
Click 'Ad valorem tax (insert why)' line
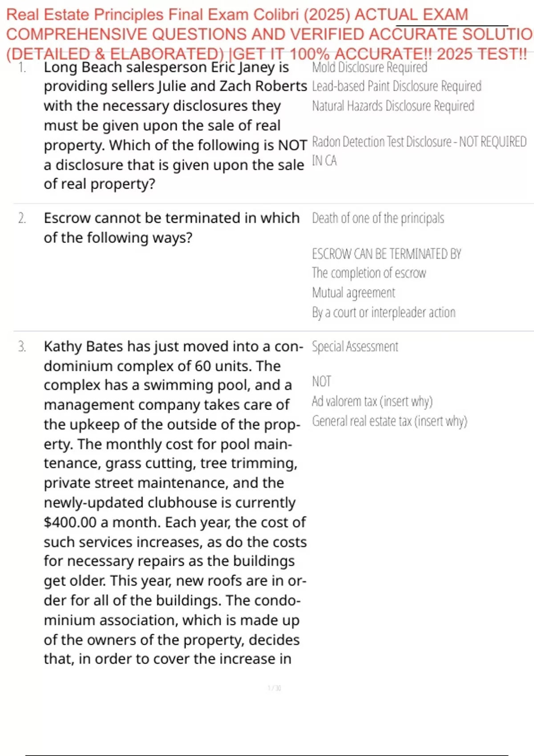tap(372, 402)
